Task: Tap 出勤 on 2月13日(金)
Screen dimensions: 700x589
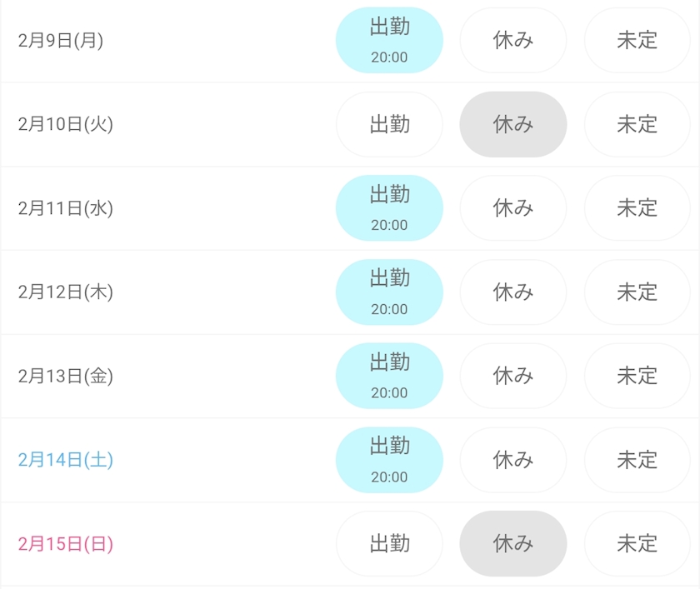Action: (x=389, y=376)
